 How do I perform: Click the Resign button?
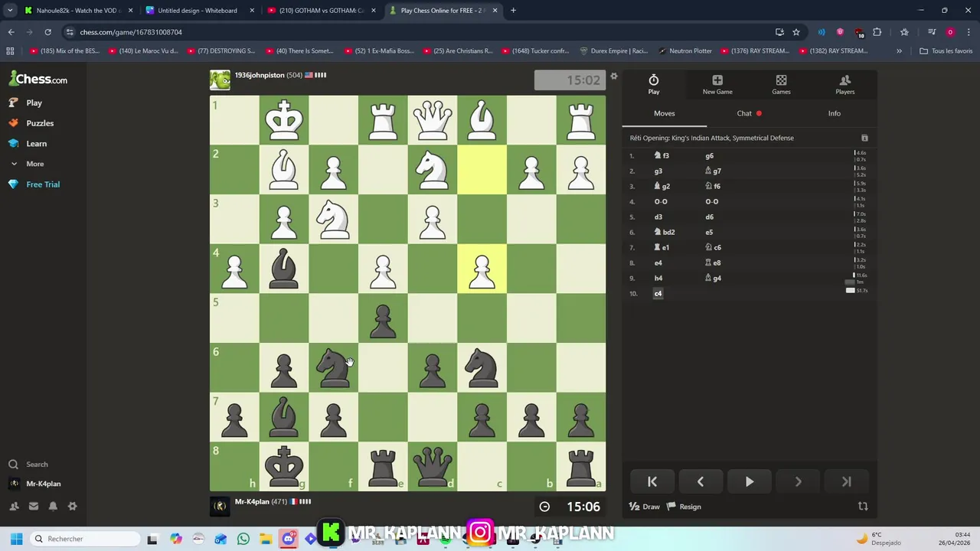684,507
